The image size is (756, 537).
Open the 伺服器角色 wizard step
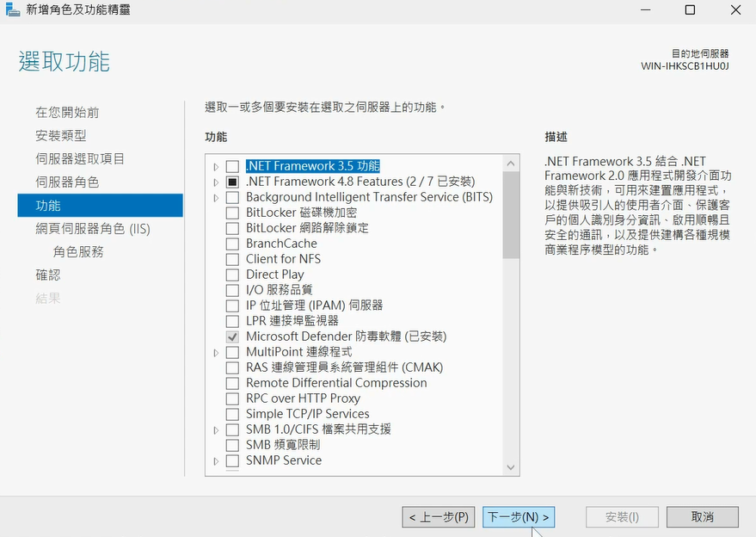tap(67, 182)
